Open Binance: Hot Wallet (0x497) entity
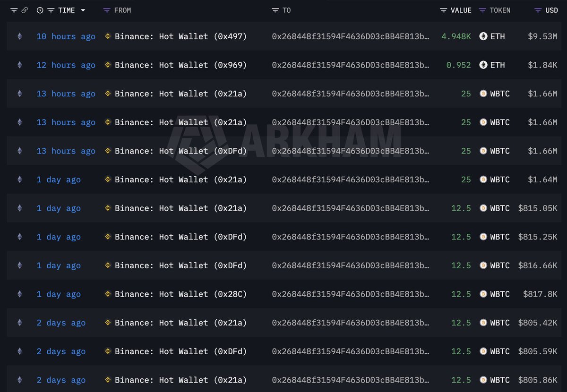The height and width of the screenshot is (392, 567). (180, 36)
